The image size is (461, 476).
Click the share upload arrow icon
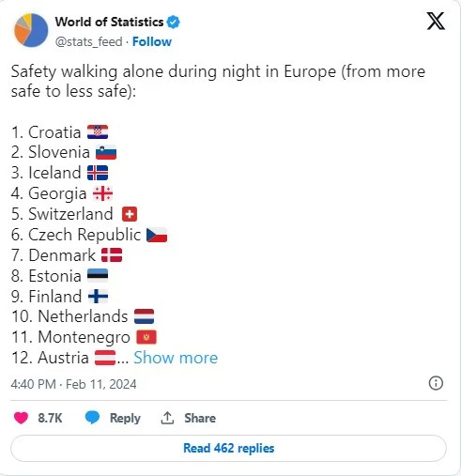167,418
